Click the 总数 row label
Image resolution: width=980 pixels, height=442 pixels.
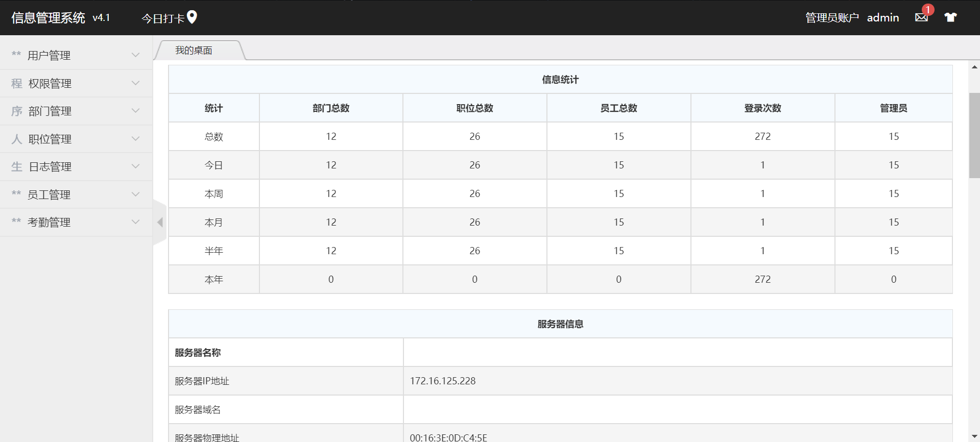coord(214,137)
